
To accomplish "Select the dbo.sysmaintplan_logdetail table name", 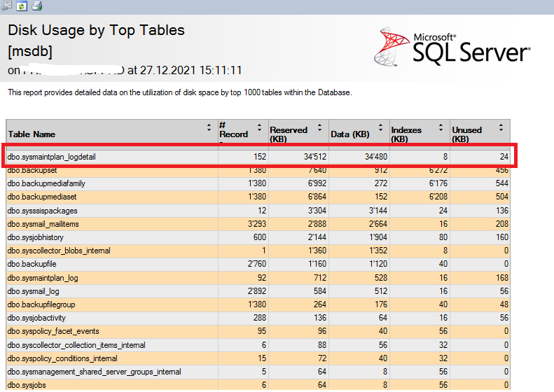I will 52,157.
